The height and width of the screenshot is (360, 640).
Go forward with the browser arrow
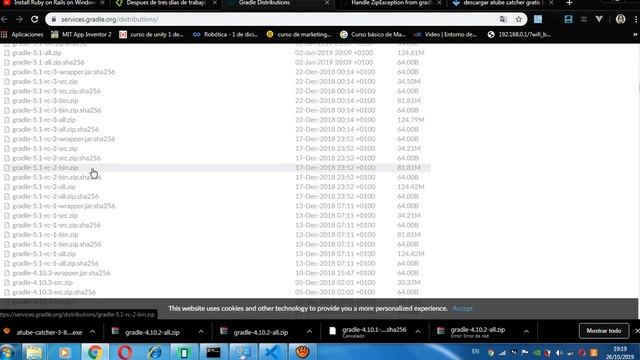pos(19,19)
